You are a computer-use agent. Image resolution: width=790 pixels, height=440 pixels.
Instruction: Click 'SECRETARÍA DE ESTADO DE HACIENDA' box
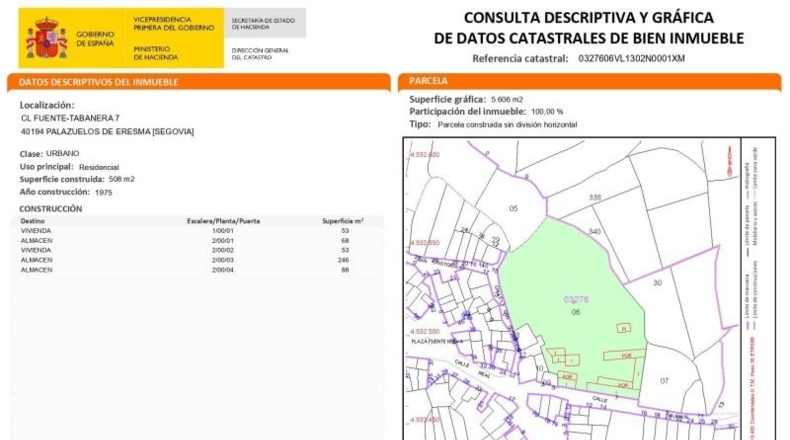point(265,23)
